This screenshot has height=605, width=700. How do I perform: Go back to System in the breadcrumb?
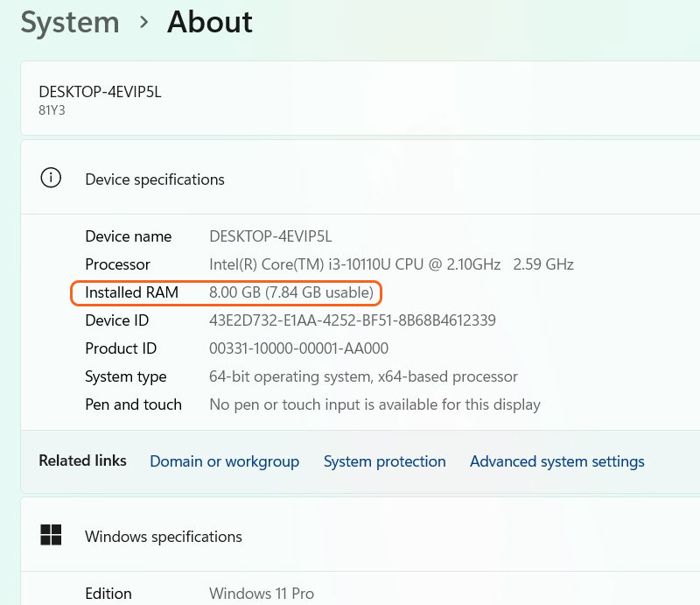pyautogui.click(x=70, y=23)
